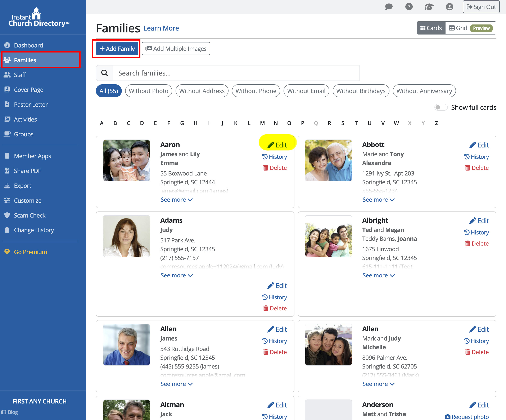Open the Learn More link
Image resolution: width=506 pixels, height=420 pixels.
click(161, 28)
